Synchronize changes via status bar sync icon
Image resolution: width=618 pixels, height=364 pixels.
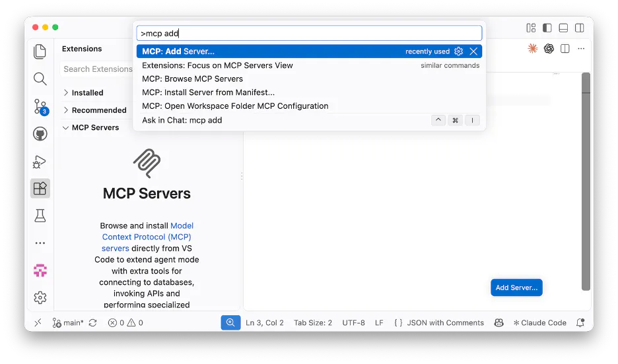click(92, 322)
